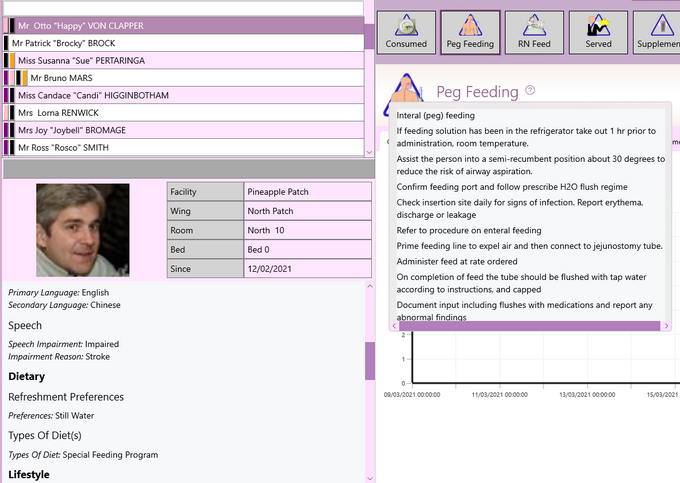Open the RN Feed button
The image size is (680, 483).
tap(534, 33)
